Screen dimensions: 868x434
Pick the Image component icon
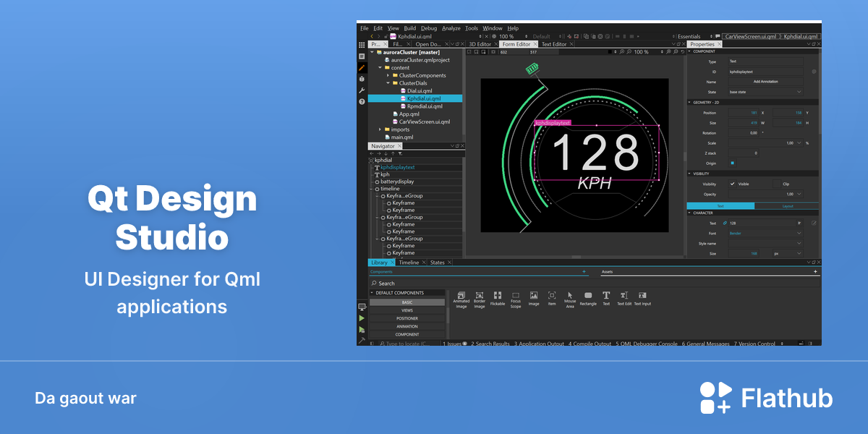tap(534, 296)
